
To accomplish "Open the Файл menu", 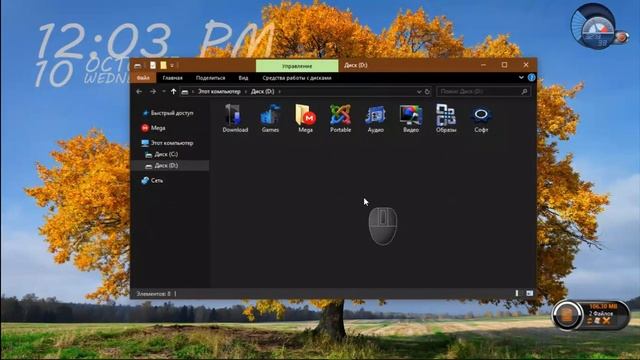I will point(143,78).
